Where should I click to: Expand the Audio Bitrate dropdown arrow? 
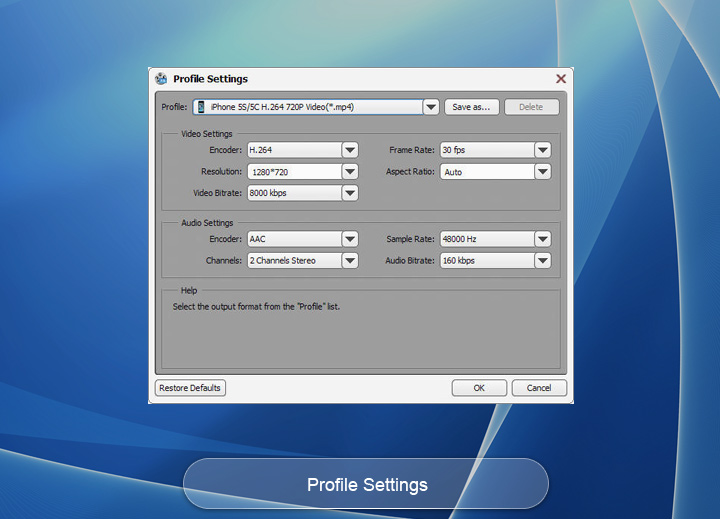point(543,260)
